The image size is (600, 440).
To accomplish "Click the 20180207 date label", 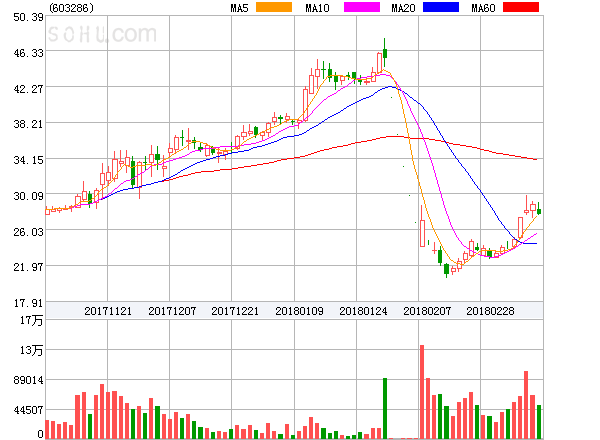I will (427, 311).
